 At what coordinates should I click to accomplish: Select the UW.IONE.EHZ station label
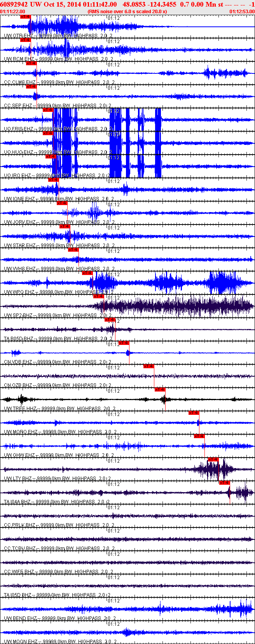click(19, 199)
